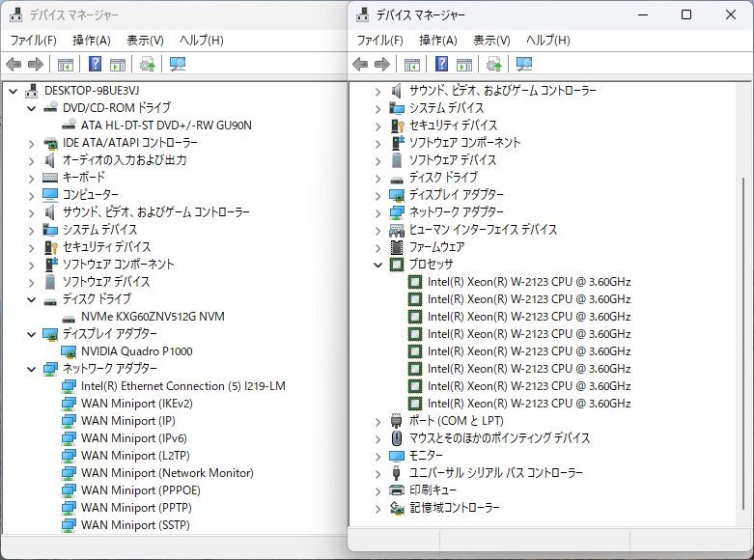Image resolution: width=754 pixels, height=560 pixels.
Task: Collapse the DESKTOP-9BUE3VJ root node
Action: point(14,91)
